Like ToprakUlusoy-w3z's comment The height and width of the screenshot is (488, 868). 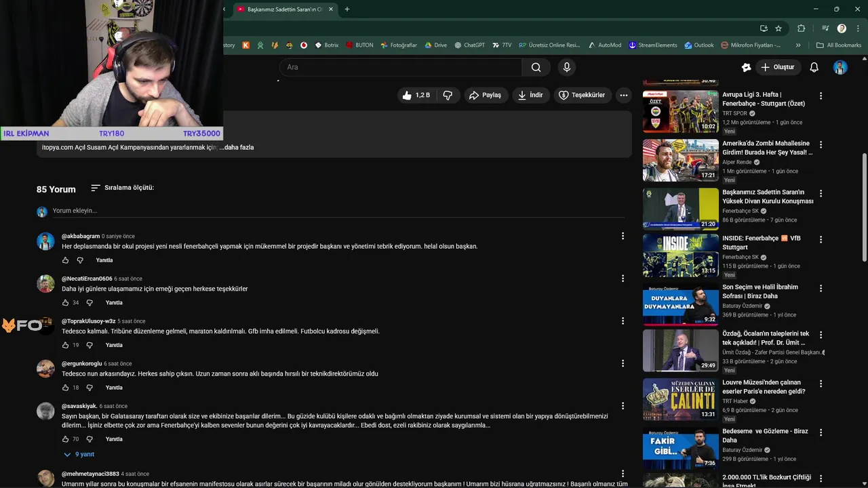point(66,345)
